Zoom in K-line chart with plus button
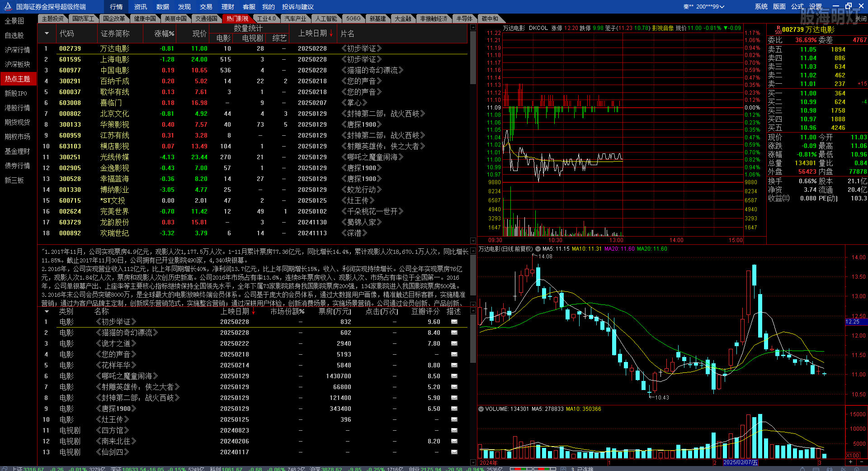868x471 pixels. click(x=850, y=462)
